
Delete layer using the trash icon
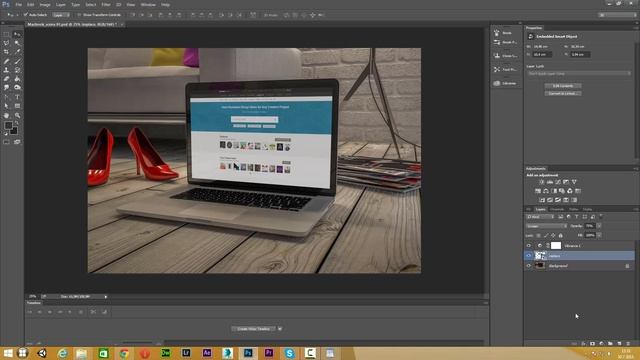pyautogui.click(x=628, y=344)
